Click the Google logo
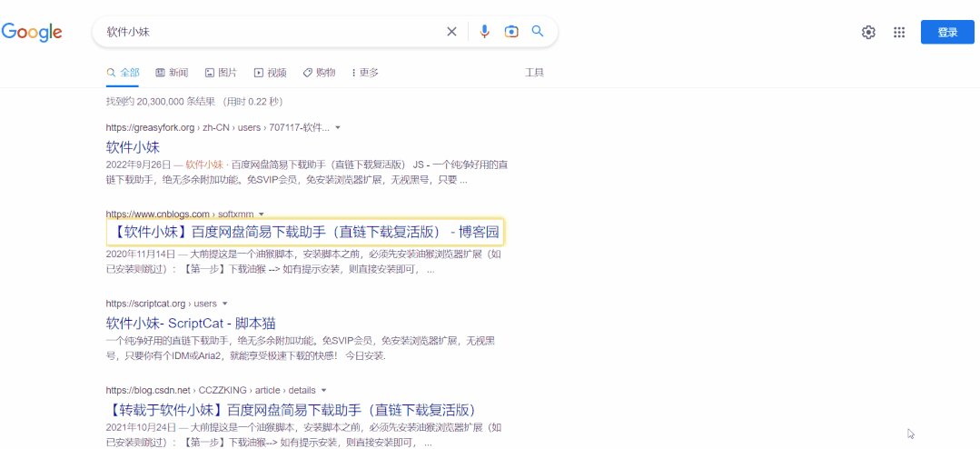This screenshot has width=980, height=449. tap(32, 32)
